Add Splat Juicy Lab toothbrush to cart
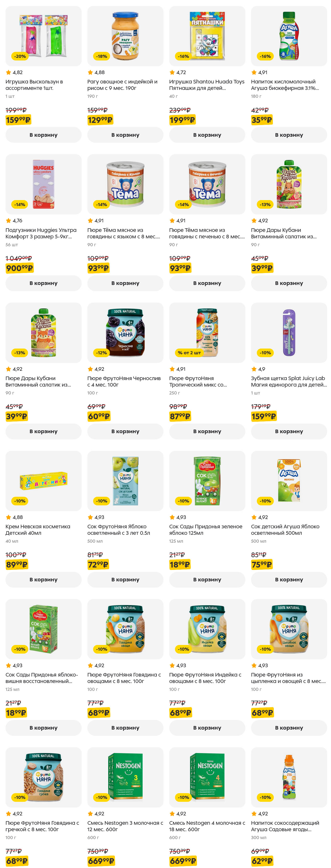 tap(289, 431)
